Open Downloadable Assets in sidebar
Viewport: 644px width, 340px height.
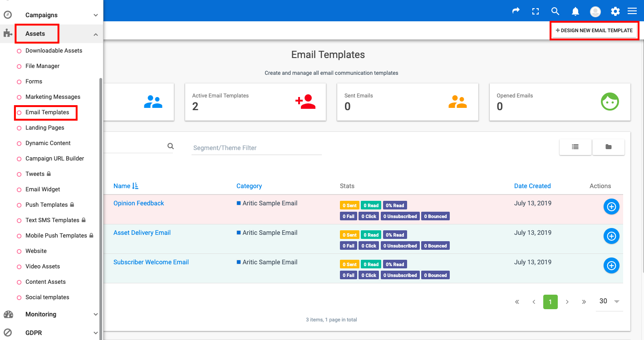54,51
